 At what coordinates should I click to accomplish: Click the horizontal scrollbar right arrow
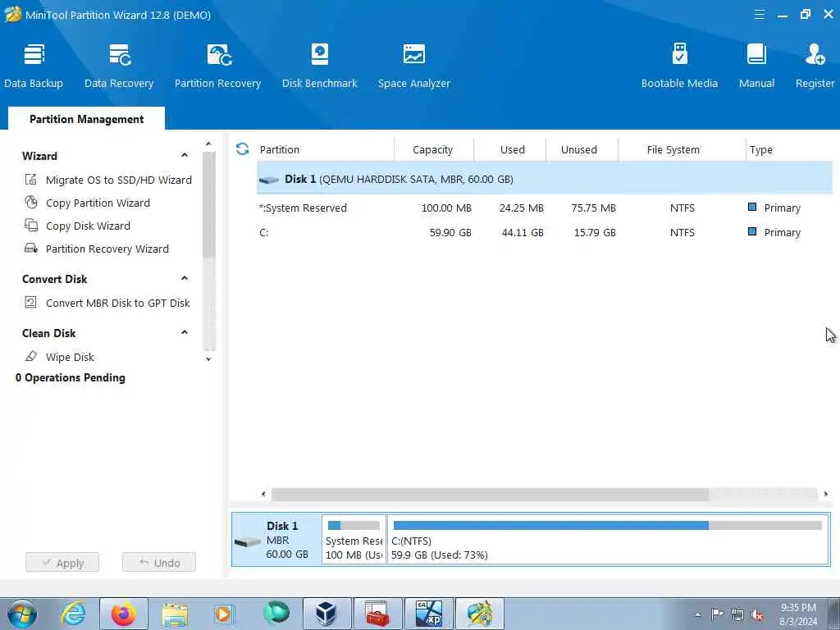pyautogui.click(x=825, y=494)
